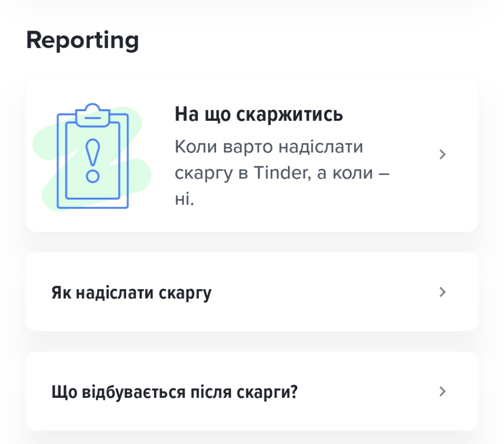The height and width of the screenshot is (444, 504).
Task: Tap empty space in "Як надіслати скаргу" card
Action: click(325, 292)
